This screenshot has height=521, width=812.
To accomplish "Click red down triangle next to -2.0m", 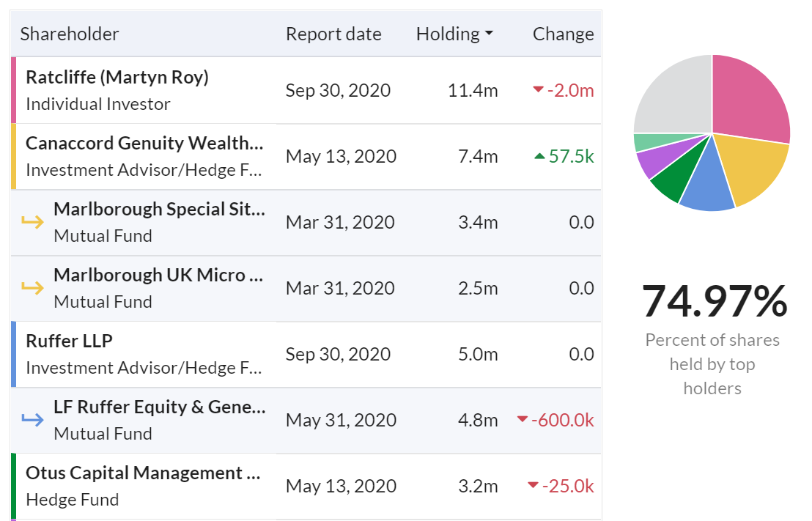I will tap(538, 89).
